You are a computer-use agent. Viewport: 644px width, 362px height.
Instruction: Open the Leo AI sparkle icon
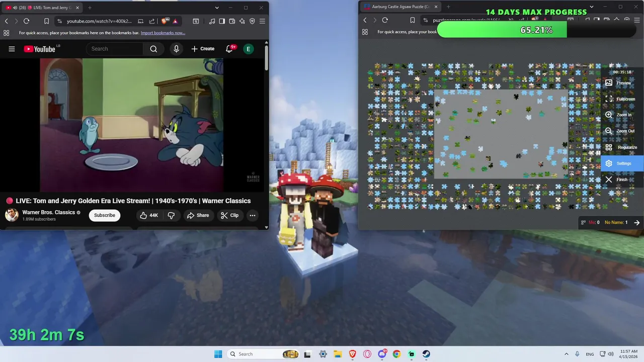pyautogui.click(x=242, y=21)
